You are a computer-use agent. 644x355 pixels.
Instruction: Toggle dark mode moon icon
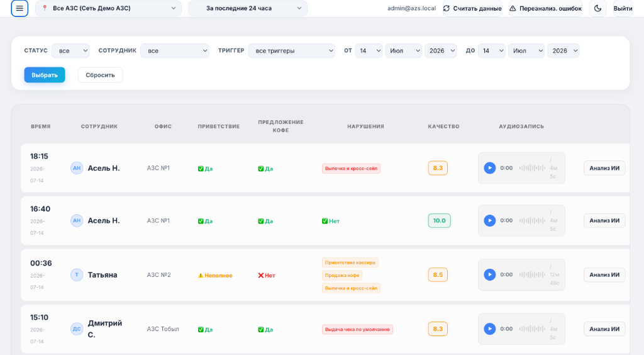click(x=597, y=8)
